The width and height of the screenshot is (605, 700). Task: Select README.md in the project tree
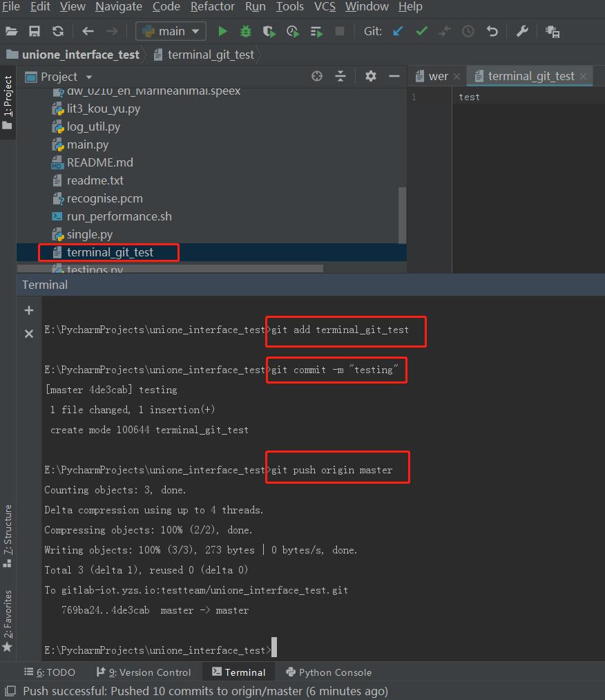point(99,162)
